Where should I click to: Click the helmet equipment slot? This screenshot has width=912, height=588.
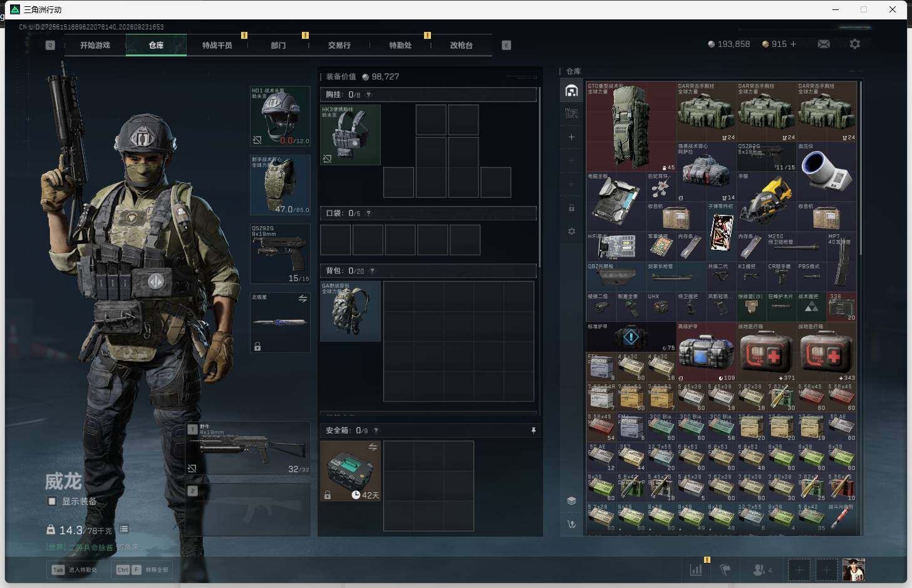(x=280, y=116)
